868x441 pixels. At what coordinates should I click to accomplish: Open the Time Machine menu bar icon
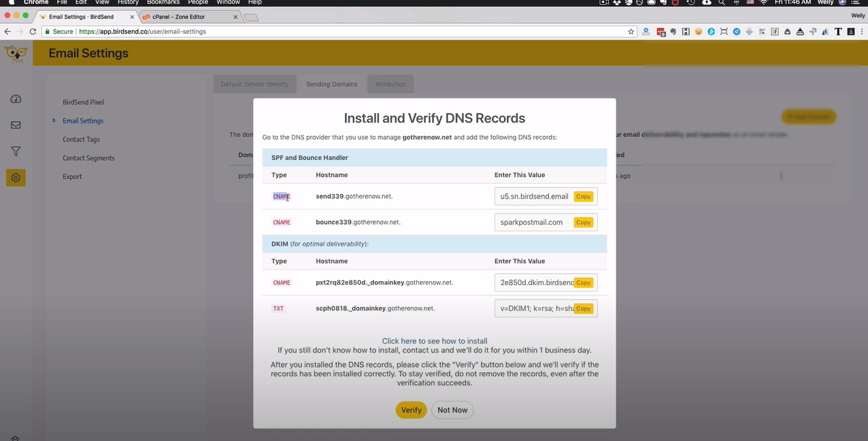tap(690, 3)
